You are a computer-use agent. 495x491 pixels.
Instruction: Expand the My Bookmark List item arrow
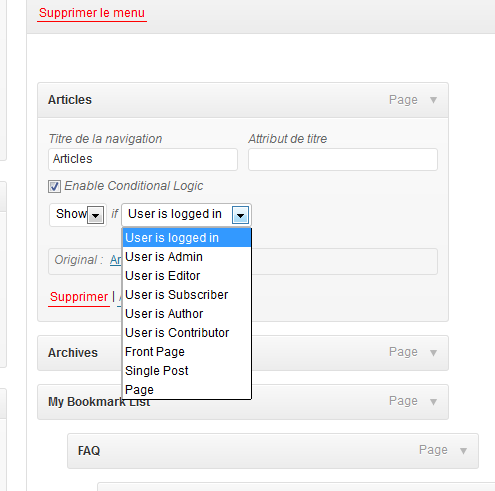[x=433, y=402]
